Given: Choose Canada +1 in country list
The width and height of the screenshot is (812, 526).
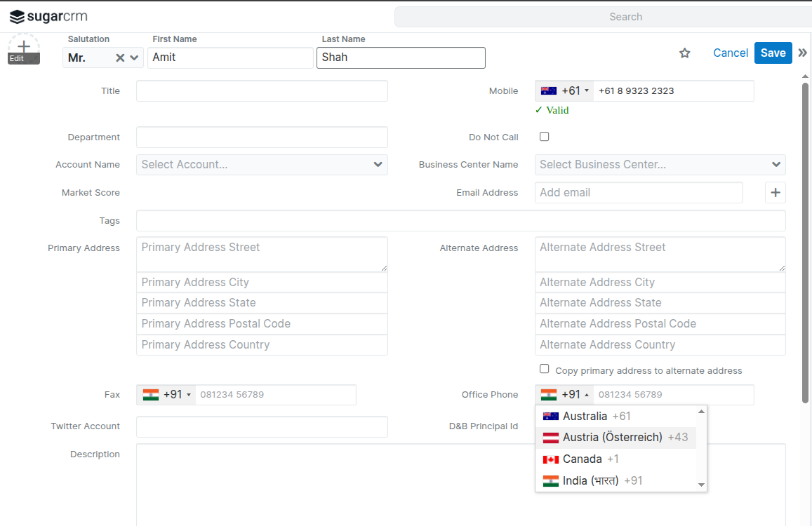Looking at the screenshot, I should (x=582, y=459).
